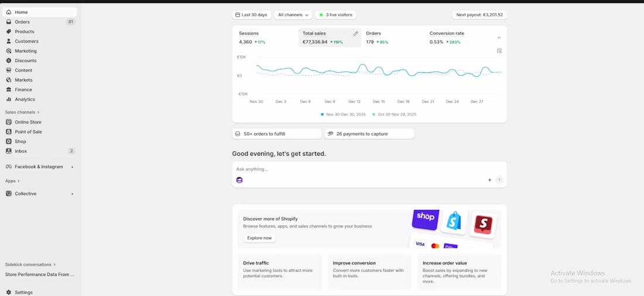
Task: Select the Conversion rate metric
Action: click(457, 38)
